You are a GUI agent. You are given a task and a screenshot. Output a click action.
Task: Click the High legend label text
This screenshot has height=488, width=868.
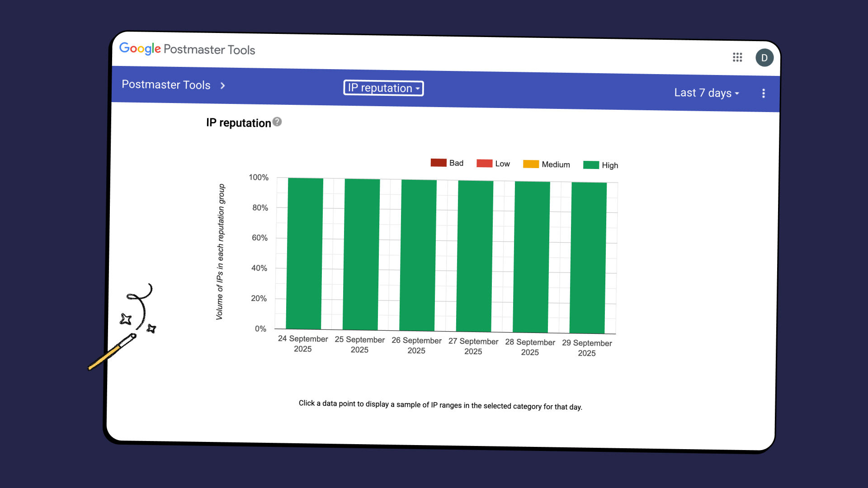pyautogui.click(x=610, y=165)
